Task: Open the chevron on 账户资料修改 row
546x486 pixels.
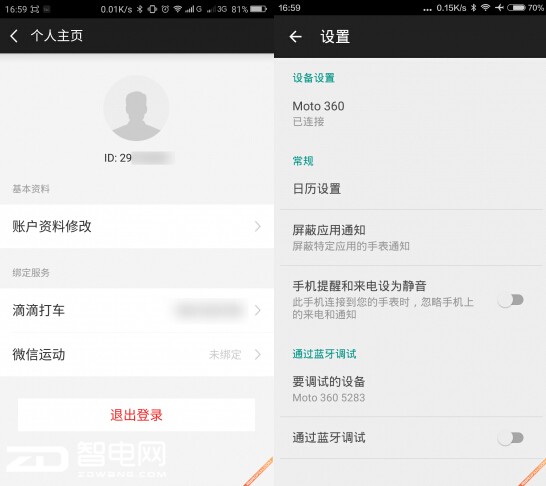Action: 257,226
